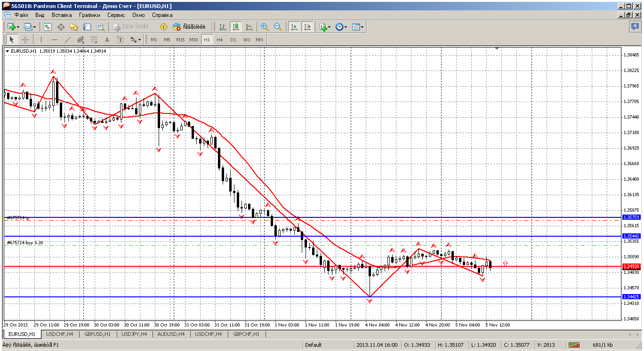Open the Strategy Tester magnifier icon
The width and height of the screenshot is (644, 351).
point(100,27)
